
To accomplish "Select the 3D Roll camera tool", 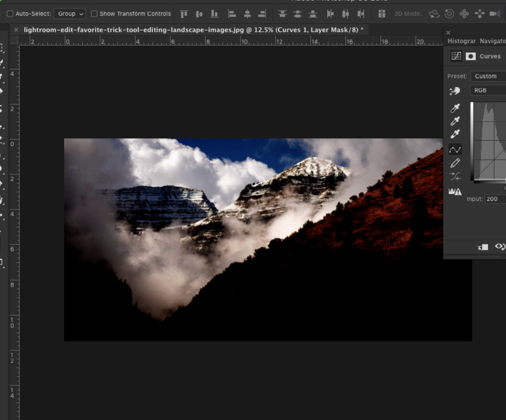I will (449, 14).
